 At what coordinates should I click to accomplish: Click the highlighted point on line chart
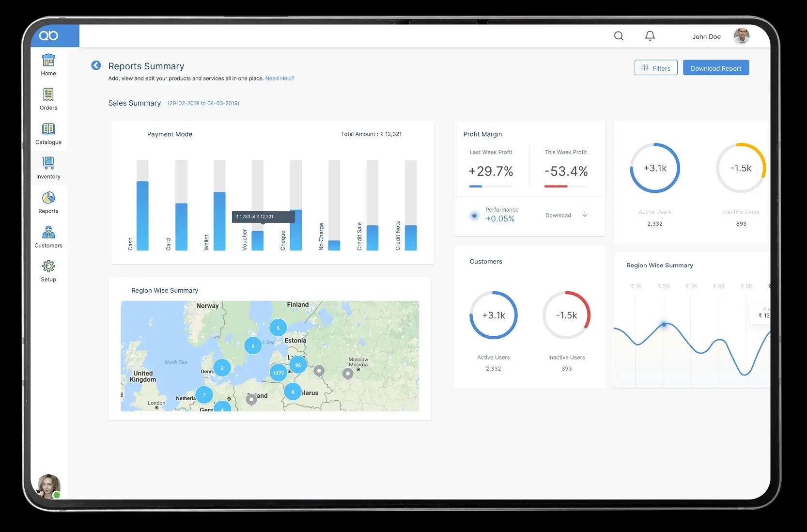[664, 324]
